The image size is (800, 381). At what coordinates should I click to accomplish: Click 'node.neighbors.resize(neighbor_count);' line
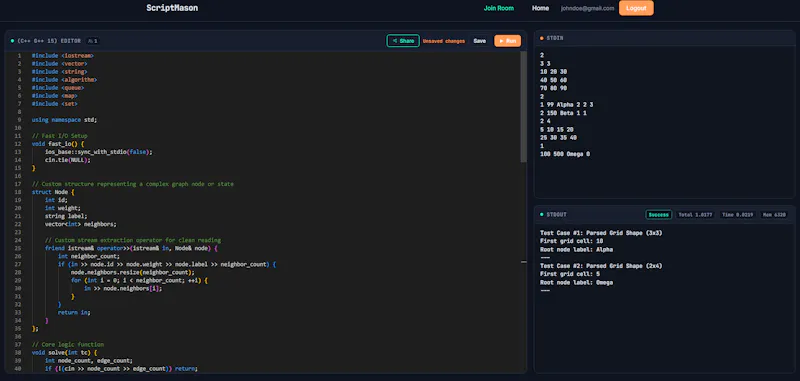pyautogui.click(x=133, y=272)
